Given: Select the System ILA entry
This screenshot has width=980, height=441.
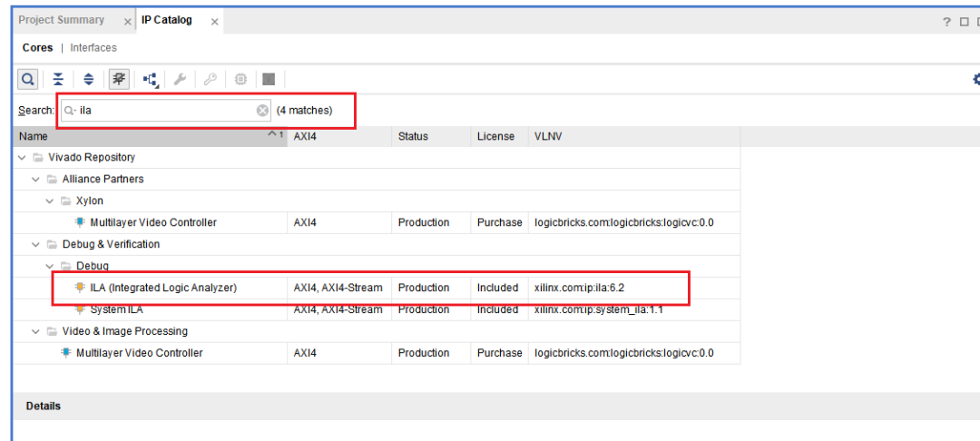Looking at the screenshot, I should point(116,309).
